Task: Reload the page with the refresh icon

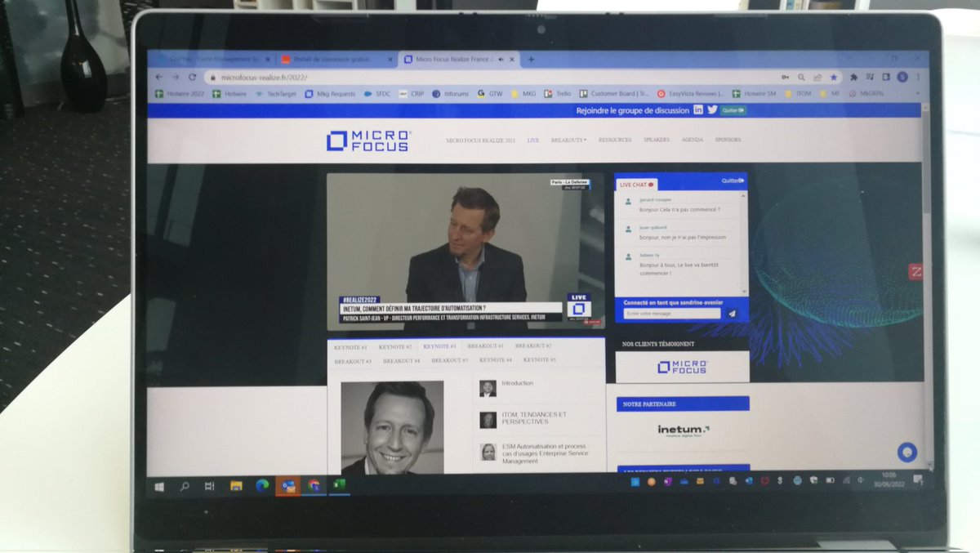Action: point(192,77)
